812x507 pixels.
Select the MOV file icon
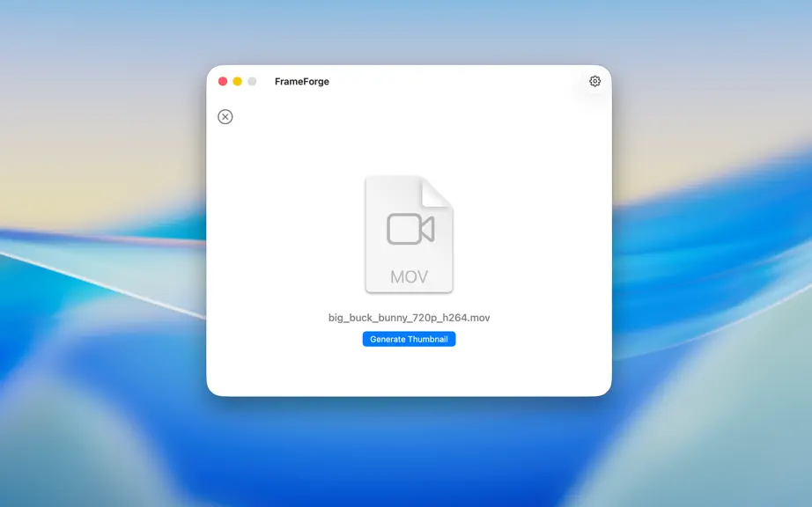(x=410, y=234)
